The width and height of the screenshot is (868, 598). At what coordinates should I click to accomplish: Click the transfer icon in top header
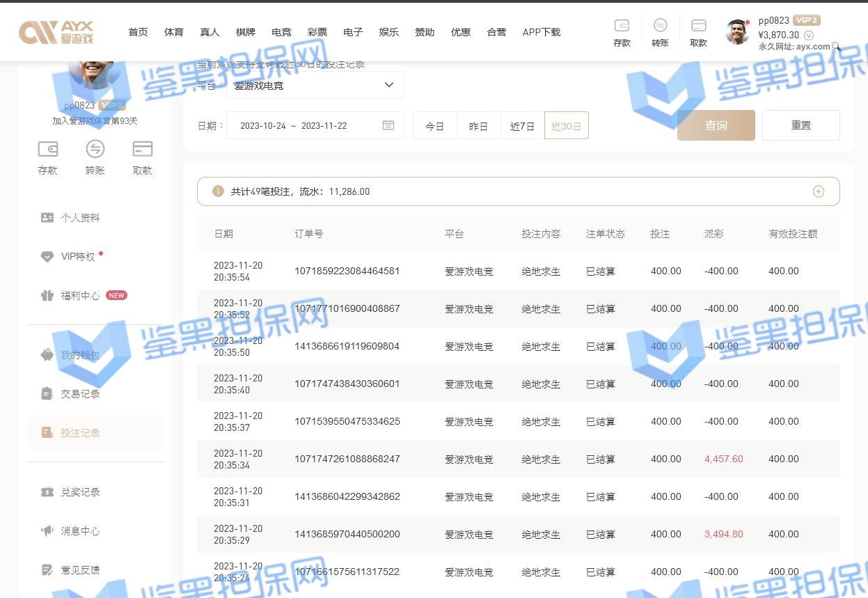(x=660, y=26)
